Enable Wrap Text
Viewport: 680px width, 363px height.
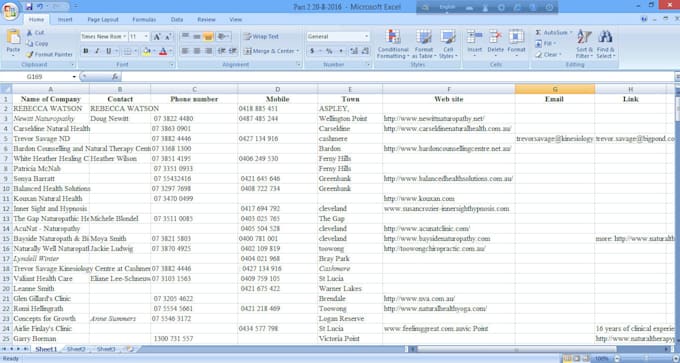pyautogui.click(x=261, y=36)
